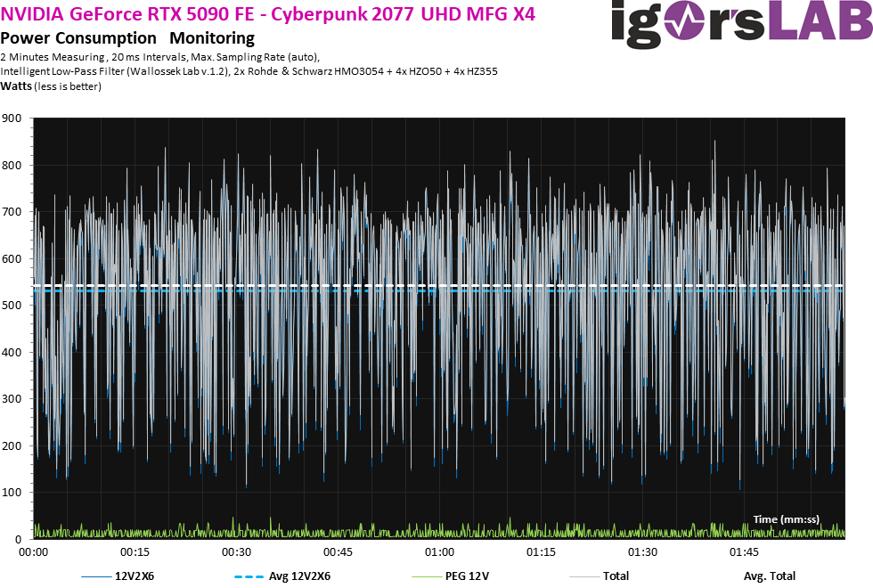Viewport: 873px width, 588px height.
Task: Click the 'Intelligent Low-Pass Filter' description line
Action: (249, 71)
